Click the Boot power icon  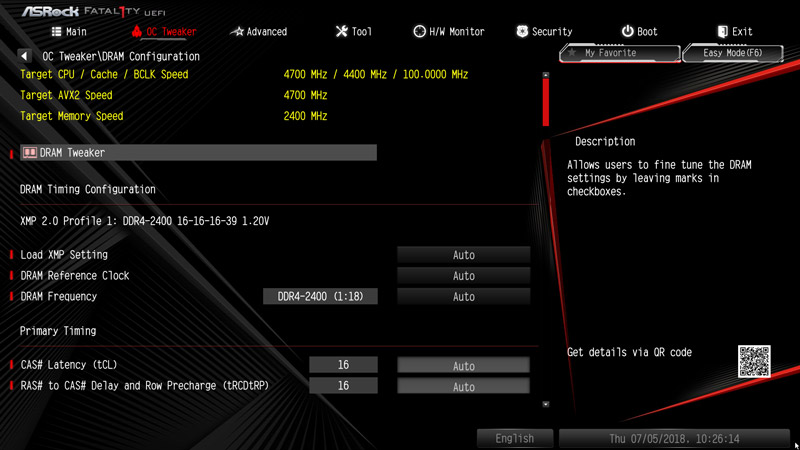click(627, 32)
